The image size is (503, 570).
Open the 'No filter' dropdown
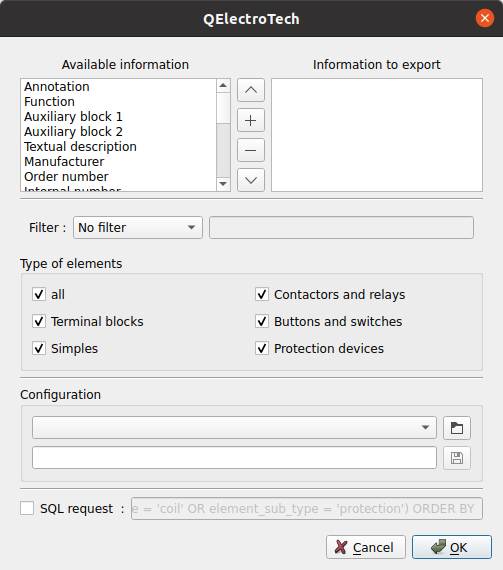click(138, 228)
